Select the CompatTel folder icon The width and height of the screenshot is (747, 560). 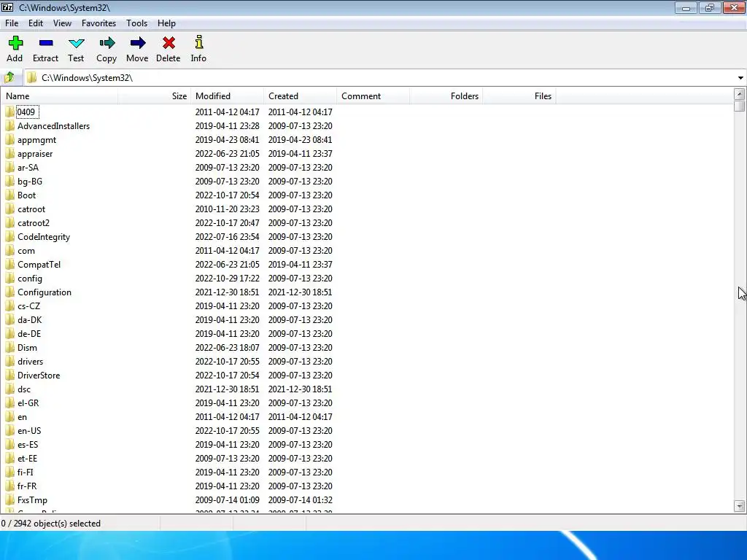pos(10,264)
